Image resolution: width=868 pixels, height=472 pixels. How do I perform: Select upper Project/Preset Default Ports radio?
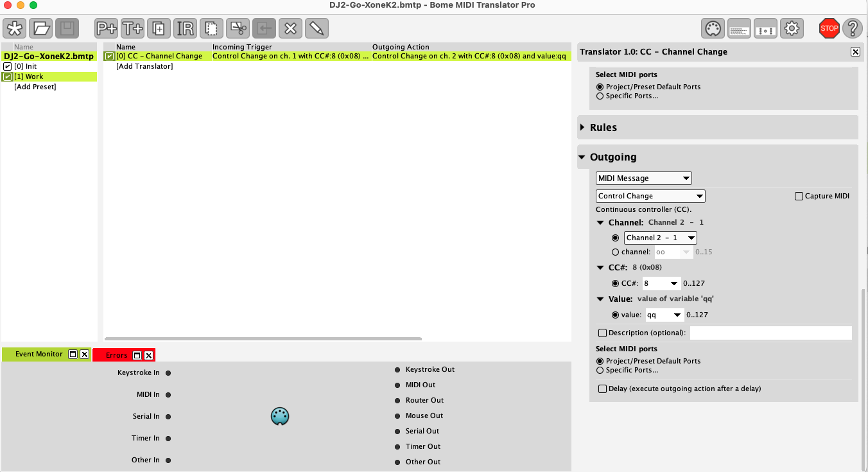coord(600,87)
